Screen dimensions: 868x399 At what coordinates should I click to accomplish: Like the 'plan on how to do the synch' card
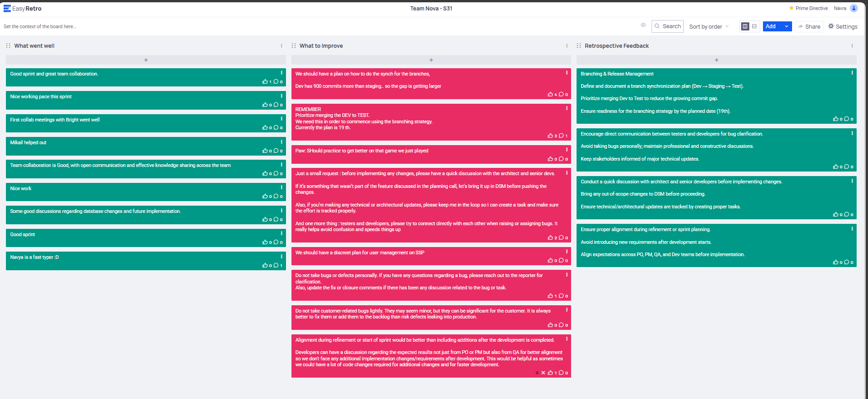(x=550, y=94)
